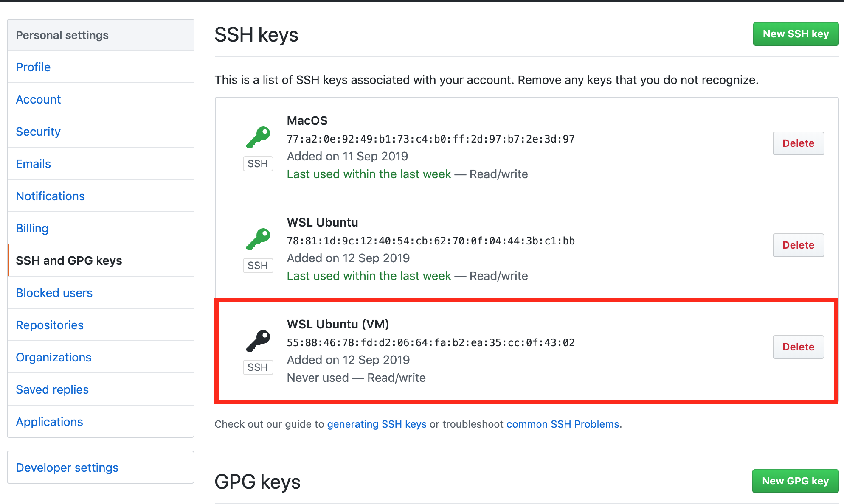Viewport: 844px width, 504px height.
Task: Open the common SSH Problems troubleshooting page
Action: click(563, 424)
